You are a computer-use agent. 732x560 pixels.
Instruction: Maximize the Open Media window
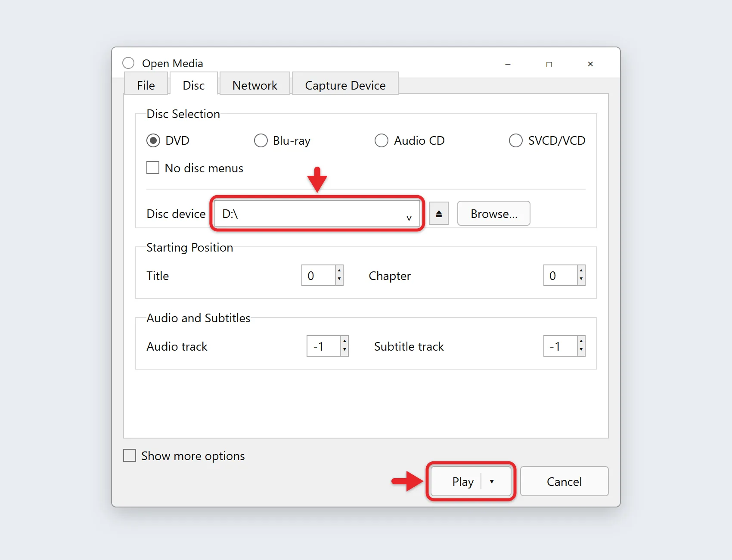point(549,64)
